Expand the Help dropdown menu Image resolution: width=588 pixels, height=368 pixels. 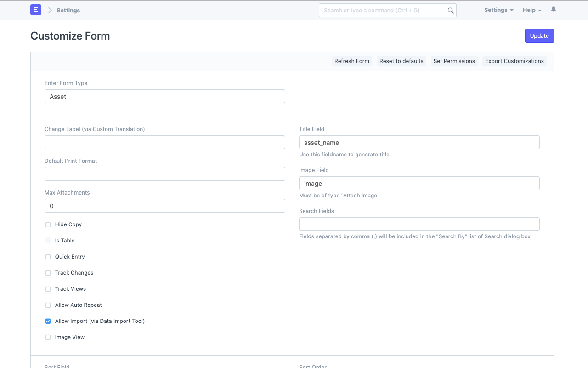coord(532,10)
